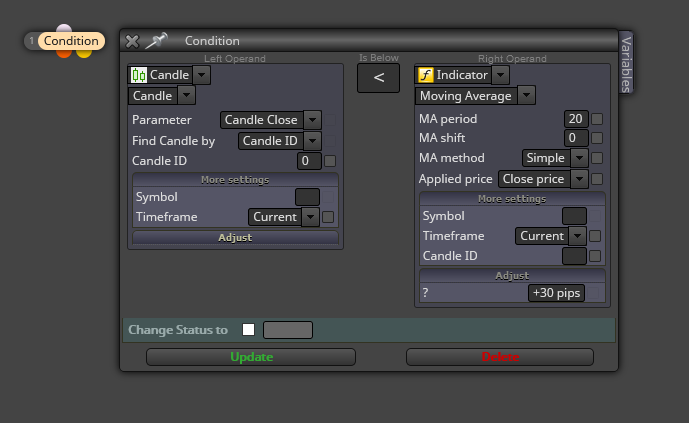Close the Condition dialog with the X icon
Viewport: 689px width, 423px height.
[x=132, y=41]
